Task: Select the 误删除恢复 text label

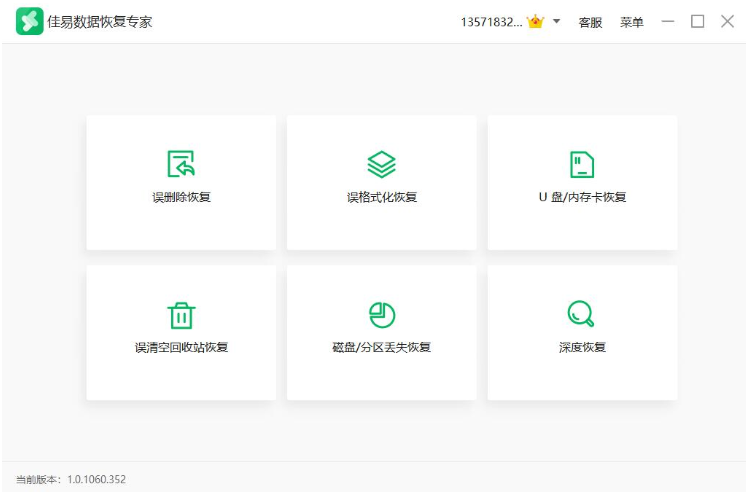Action: point(181,197)
